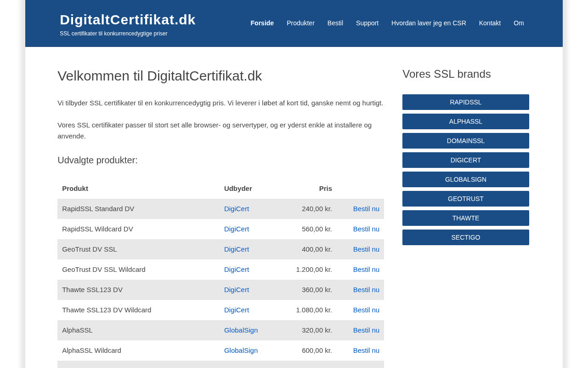Image resolution: width=588 pixels, height=368 pixels.
Task: Open the Om page link
Action: pos(519,23)
